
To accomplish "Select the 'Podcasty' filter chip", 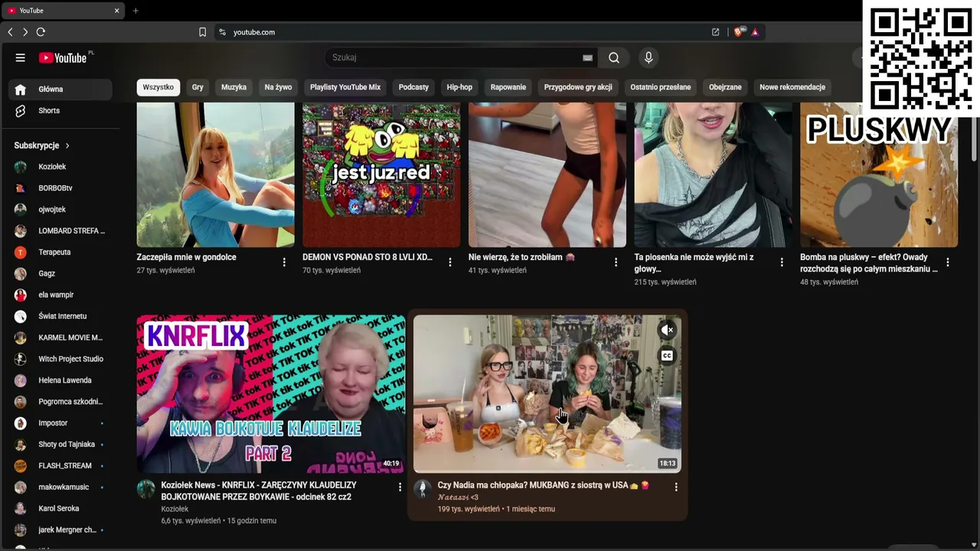I will click(413, 87).
